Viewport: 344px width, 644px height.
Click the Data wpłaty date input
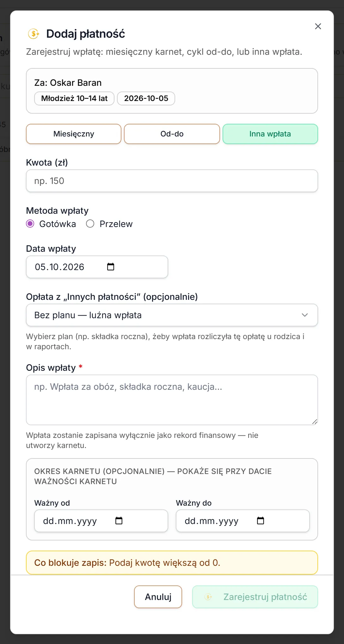97,267
